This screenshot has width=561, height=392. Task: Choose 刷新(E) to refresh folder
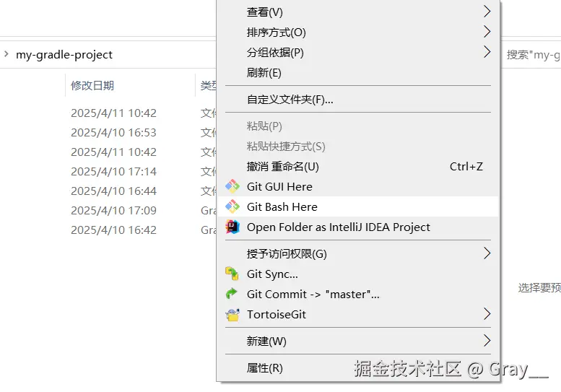coord(357,73)
